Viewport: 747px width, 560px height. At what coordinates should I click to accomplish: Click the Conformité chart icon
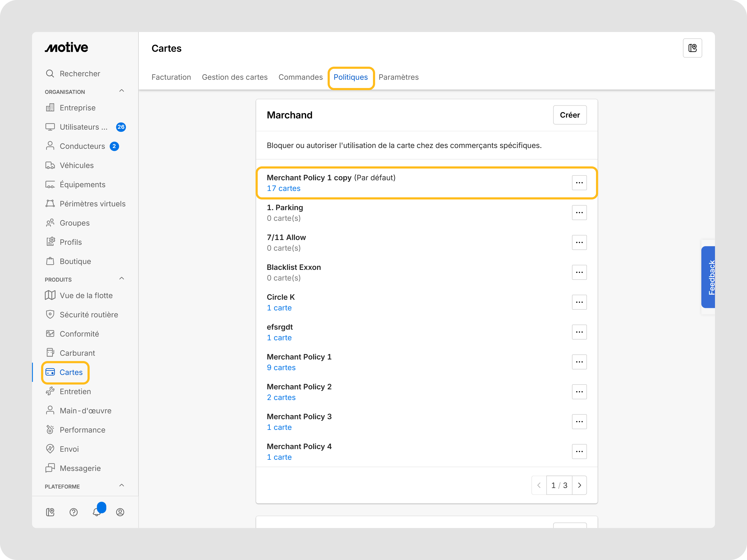coord(50,334)
